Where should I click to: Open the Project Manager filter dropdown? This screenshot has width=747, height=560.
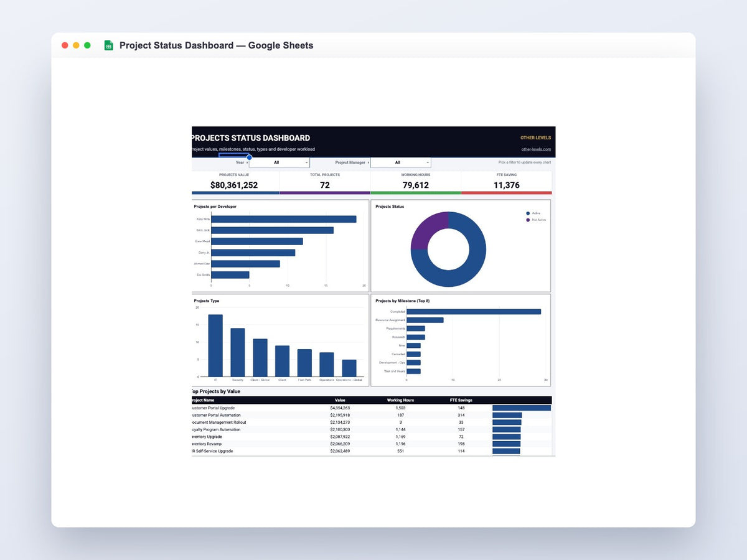tap(400, 162)
